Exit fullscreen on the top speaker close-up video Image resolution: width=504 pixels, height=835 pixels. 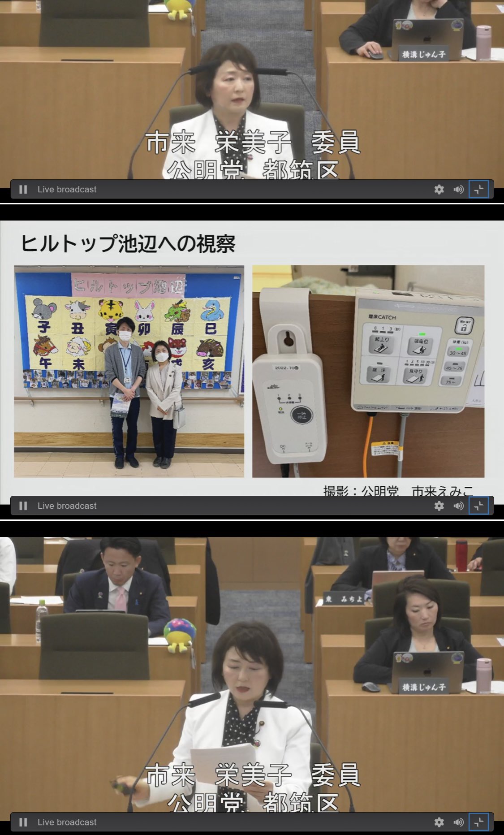(478, 190)
